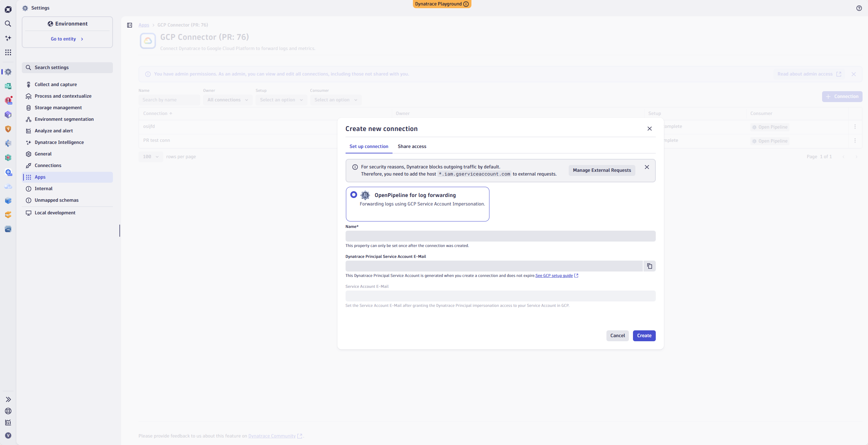Open the green dashboards app icon in dock

tap(8, 86)
